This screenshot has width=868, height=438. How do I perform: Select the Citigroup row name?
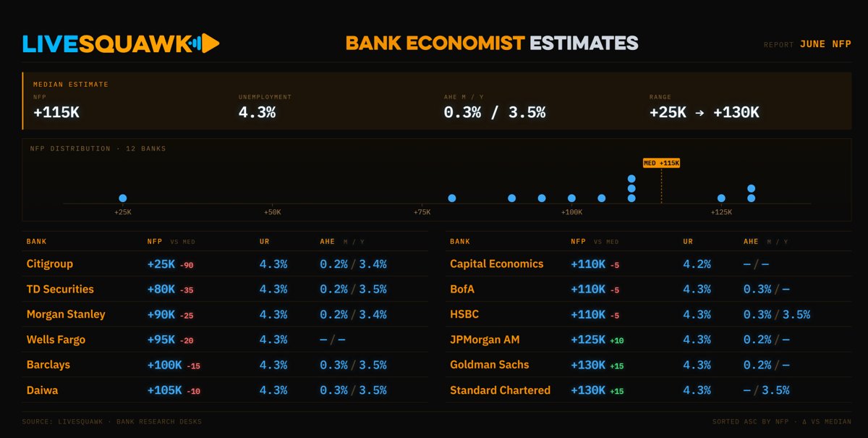(50, 264)
